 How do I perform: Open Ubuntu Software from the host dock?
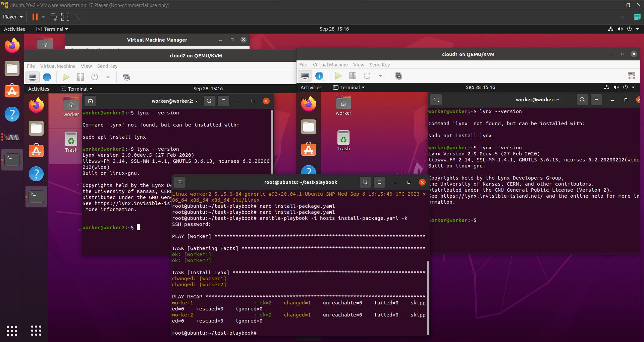tap(12, 91)
